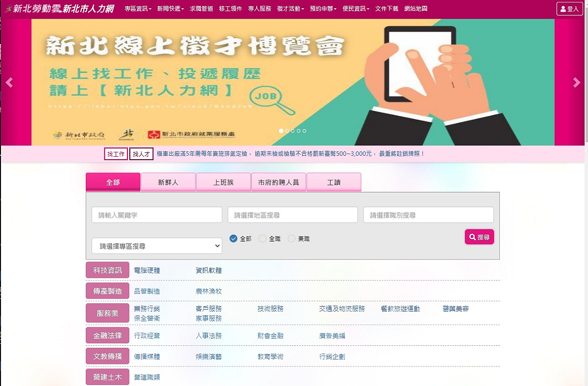Open the 技術服務 job link
This screenshot has width=588, height=386.
tap(270, 309)
